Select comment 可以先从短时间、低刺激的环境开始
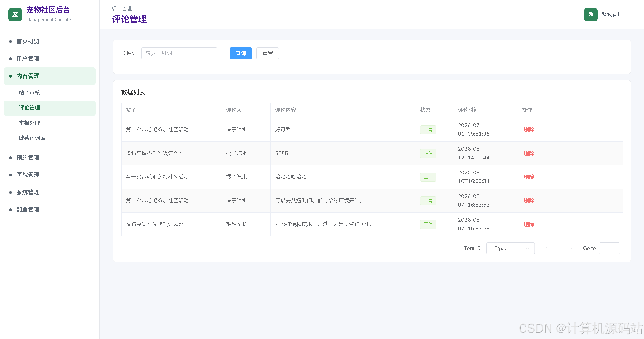Viewport: 644px width, 339px height. [319, 201]
